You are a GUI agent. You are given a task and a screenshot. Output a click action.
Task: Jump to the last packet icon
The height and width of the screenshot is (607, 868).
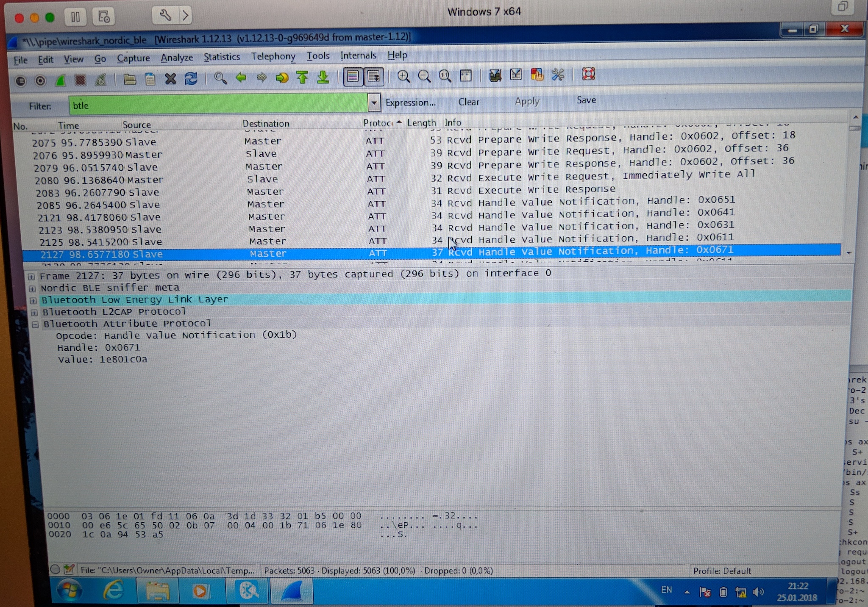[323, 77]
